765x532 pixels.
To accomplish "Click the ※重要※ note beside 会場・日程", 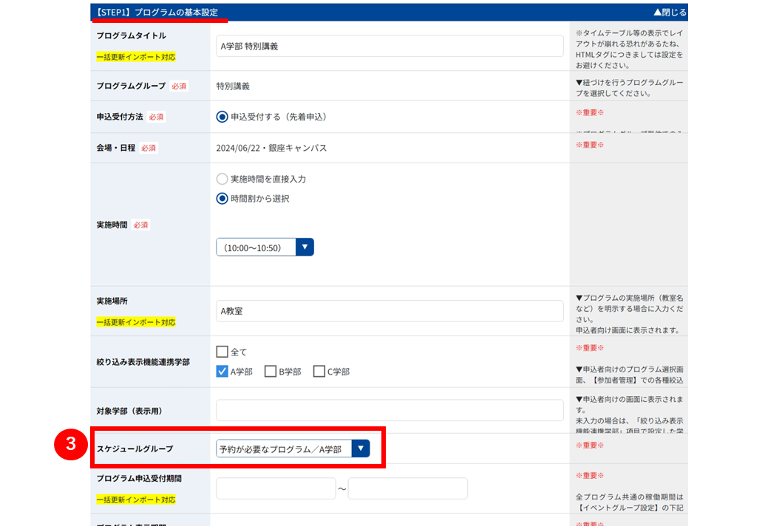I will (589, 145).
